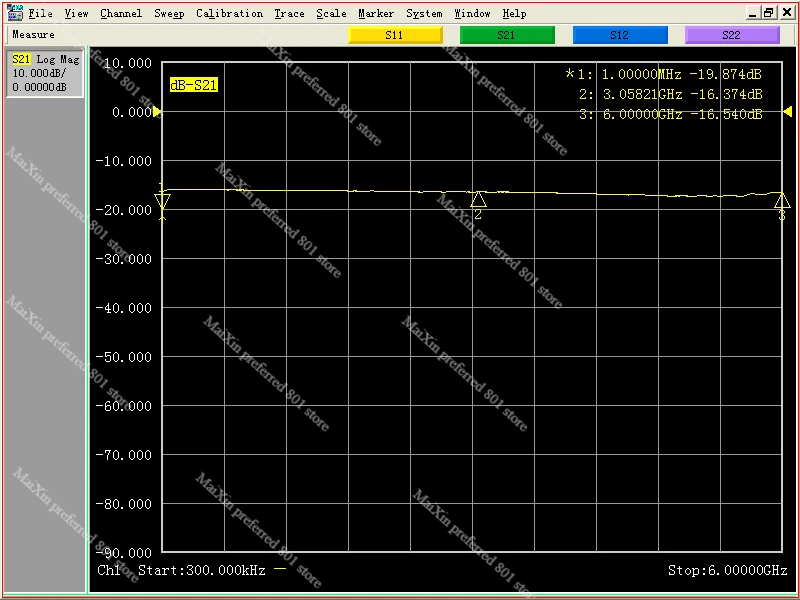Open the Trace menu
Viewport: 800px width, 600px height.
pyautogui.click(x=289, y=13)
